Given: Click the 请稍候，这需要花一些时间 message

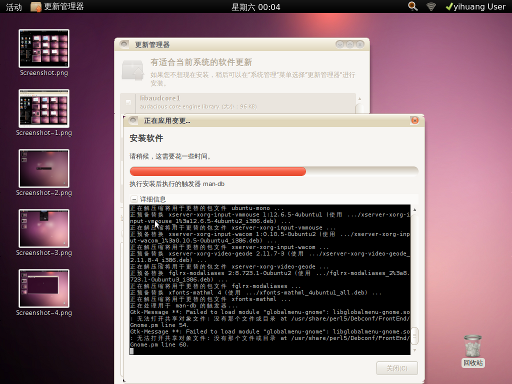Looking at the screenshot, I should [170, 156].
